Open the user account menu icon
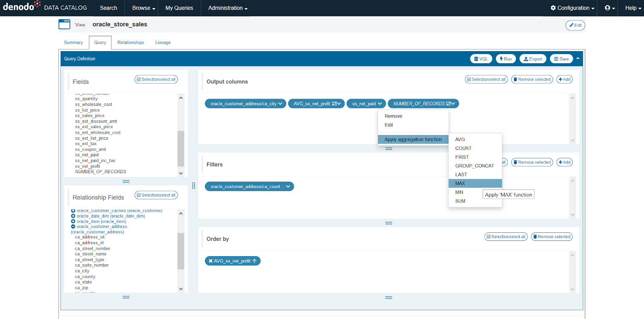This screenshot has width=644, height=319. (610, 8)
